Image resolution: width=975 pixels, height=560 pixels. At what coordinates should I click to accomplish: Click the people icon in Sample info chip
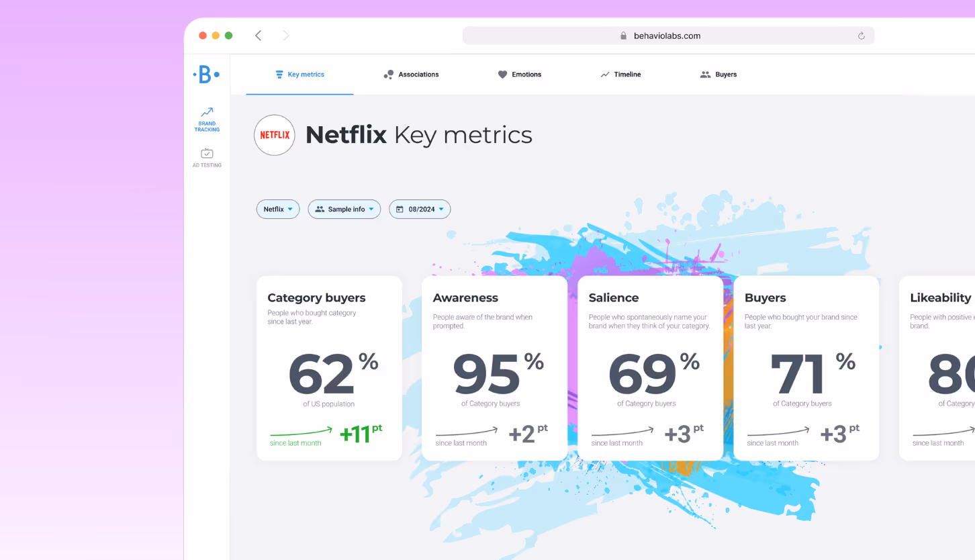tap(320, 209)
